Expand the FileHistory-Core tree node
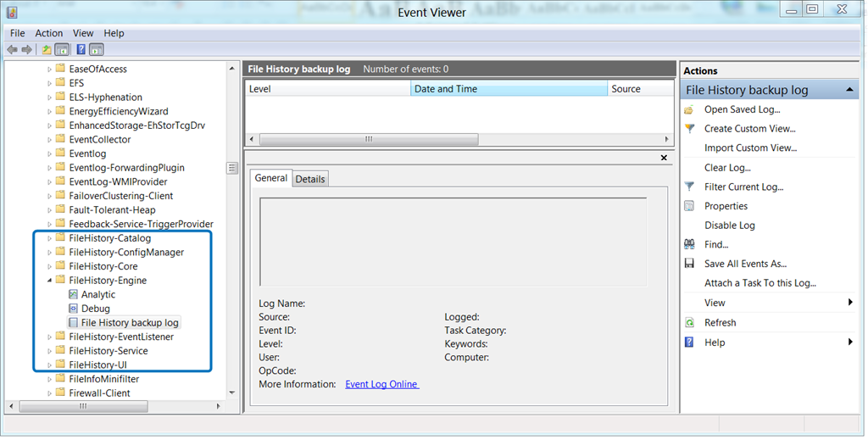Image resolution: width=868 pixels, height=440 pixels. [x=49, y=266]
